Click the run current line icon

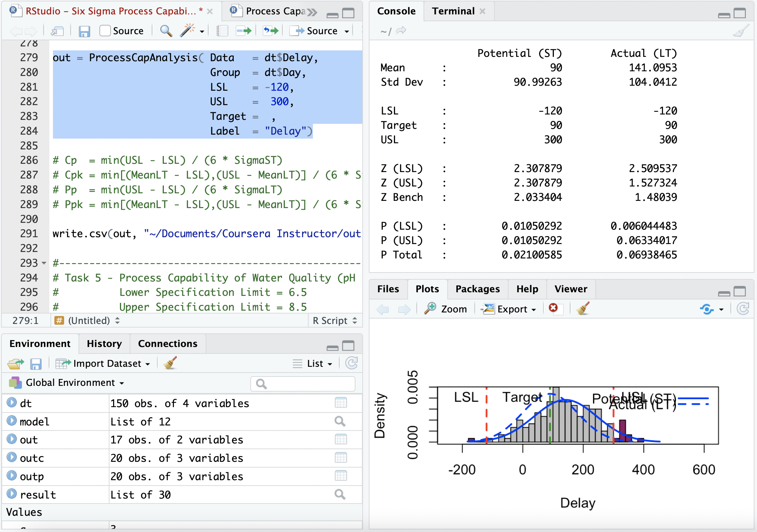[244, 31]
